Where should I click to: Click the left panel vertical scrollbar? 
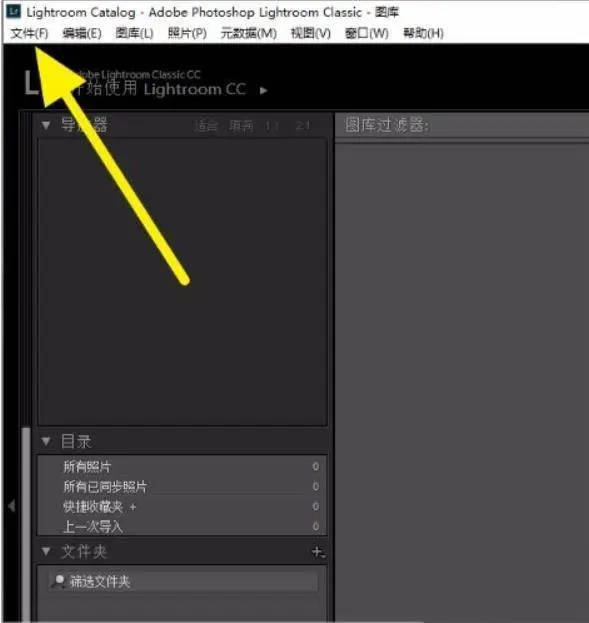[x=27, y=524]
